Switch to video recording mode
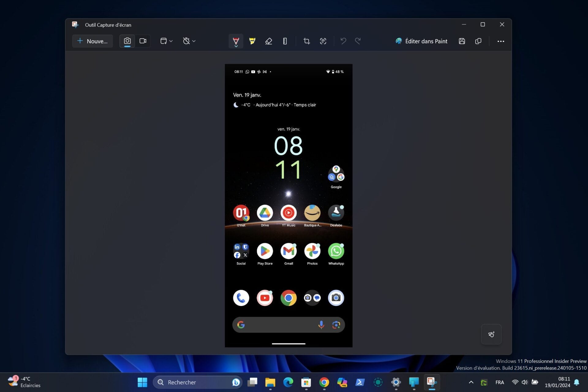 (x=143, y=41)
